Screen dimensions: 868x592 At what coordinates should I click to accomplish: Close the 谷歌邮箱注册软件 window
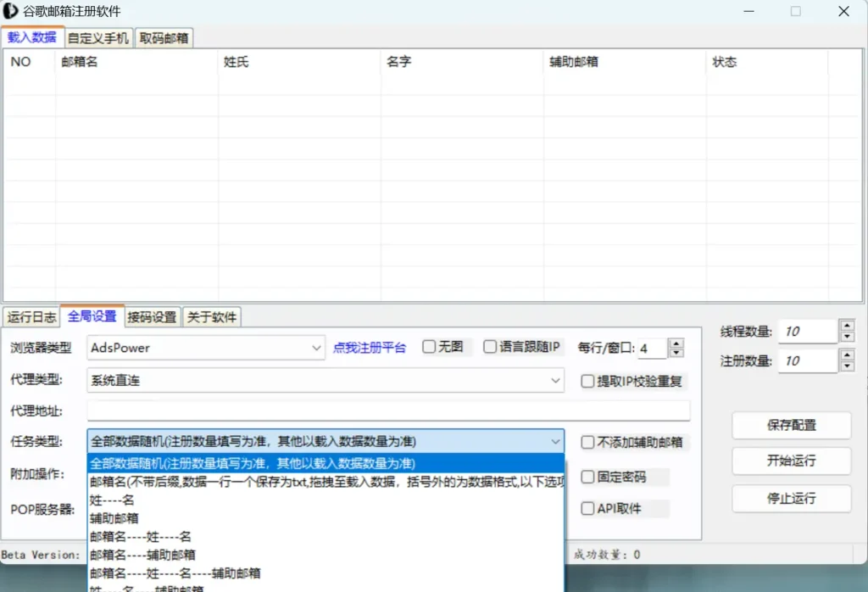pyautogui.click(x=843, y=11)
